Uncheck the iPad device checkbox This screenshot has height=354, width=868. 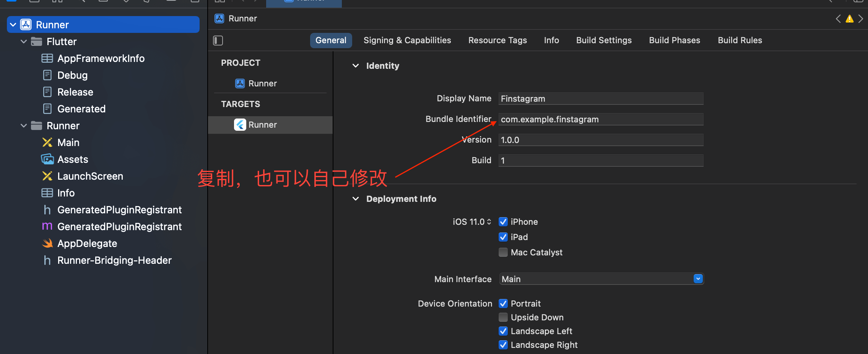pos(503,237)
